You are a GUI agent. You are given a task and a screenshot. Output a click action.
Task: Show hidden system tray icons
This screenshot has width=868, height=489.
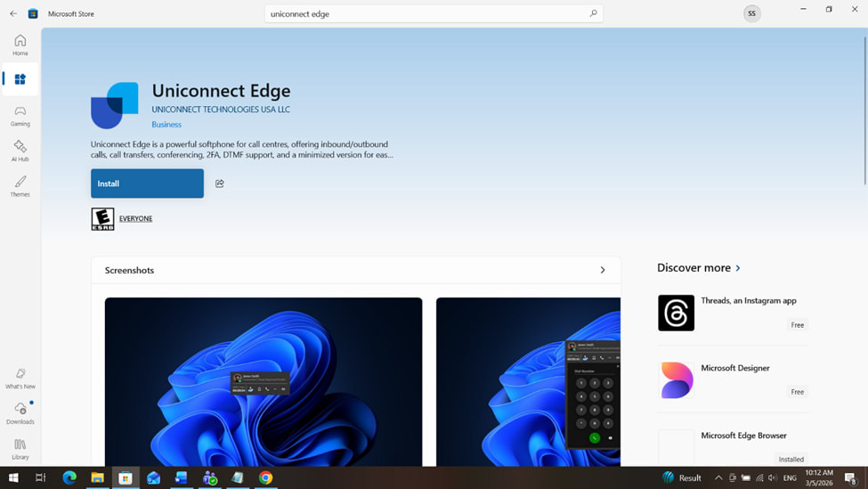click(x=718, y=478)
